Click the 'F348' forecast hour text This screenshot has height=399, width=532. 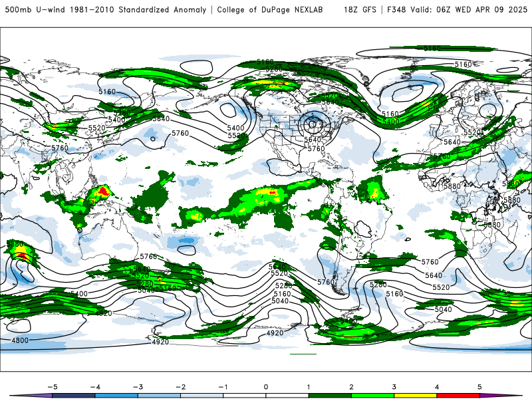click(x=396, y=9)
